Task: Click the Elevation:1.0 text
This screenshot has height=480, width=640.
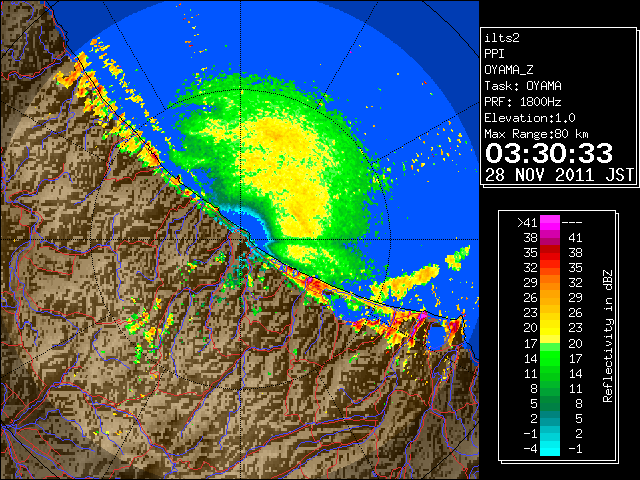Action: pyautogui.click(x=530, y=118)
